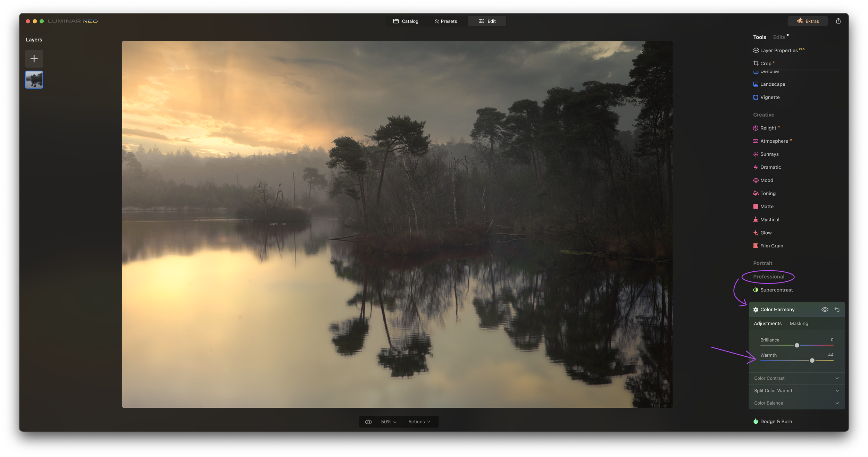The width and height of the screenshot is (868, 457).
Task: Click the Extras button
Action: click(808, 21)
